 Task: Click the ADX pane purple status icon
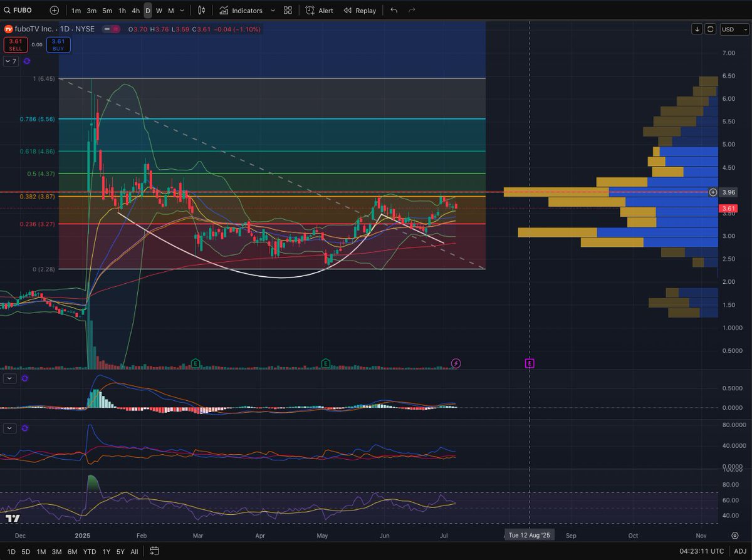point(25,428)
